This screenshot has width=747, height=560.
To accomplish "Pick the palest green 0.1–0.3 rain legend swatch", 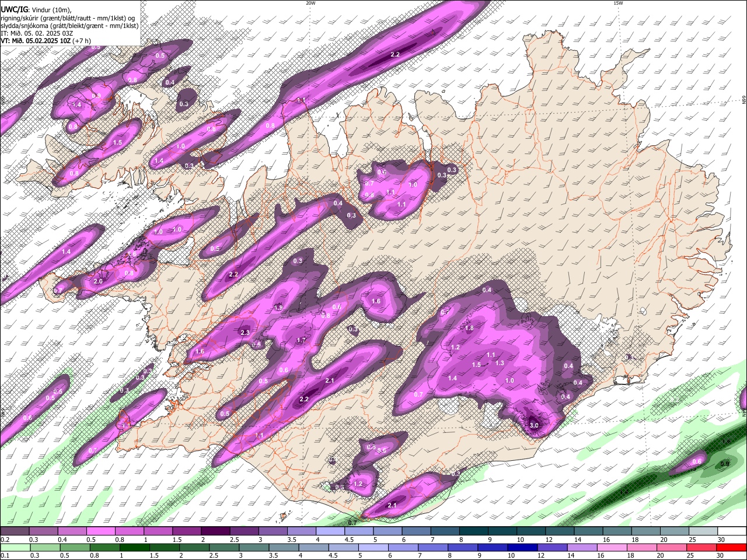I will pos(15,547).
